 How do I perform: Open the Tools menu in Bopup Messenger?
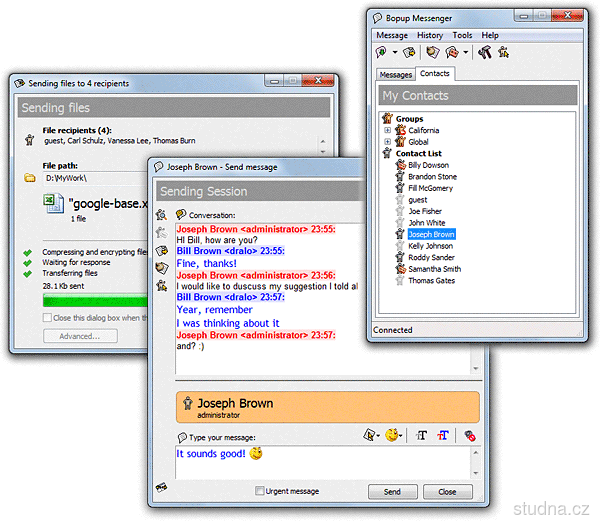coord(462,35)
